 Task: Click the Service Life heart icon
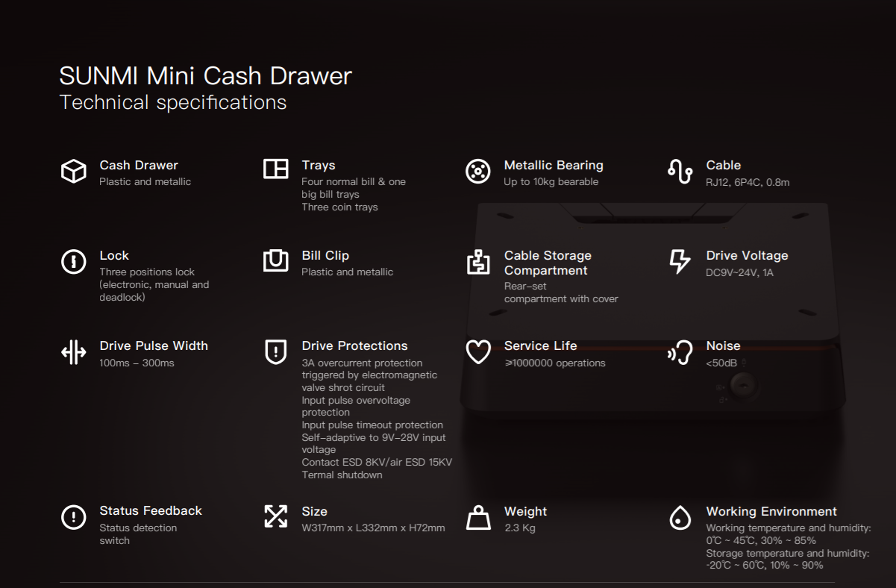(x=477, y=351)
